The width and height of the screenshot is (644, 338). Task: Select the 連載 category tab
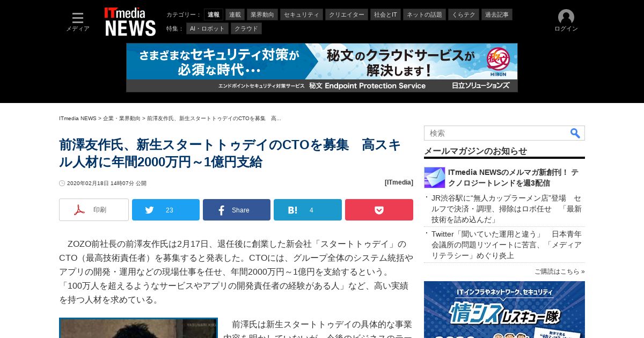[235, 14]
